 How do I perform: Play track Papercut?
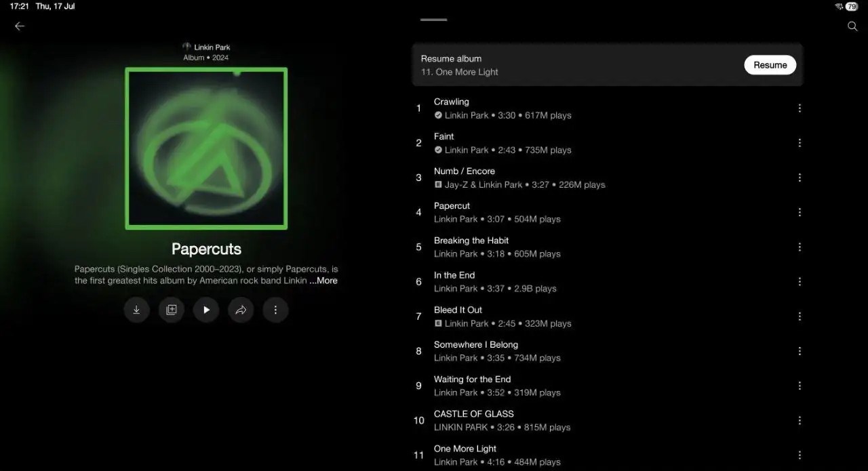tap(607, 212)
